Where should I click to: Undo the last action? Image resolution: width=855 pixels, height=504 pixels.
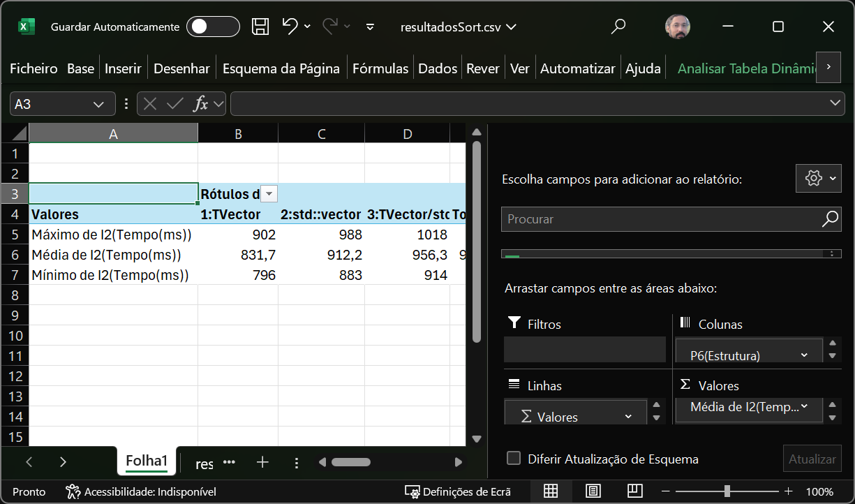(x=290, y=27)
